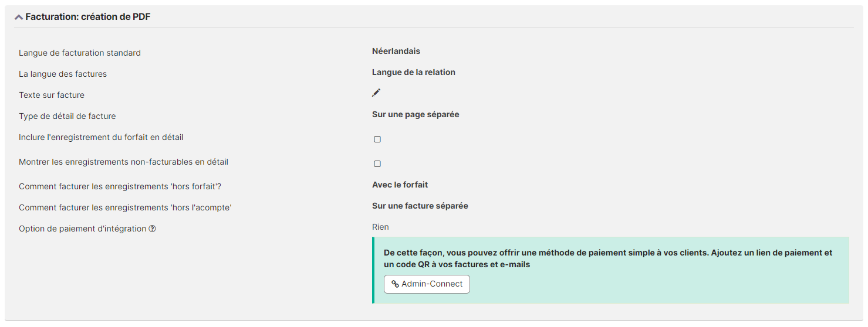
Task: Click the Montrer les enregistrements non-facturables label
Action: [x=124, y=162]
